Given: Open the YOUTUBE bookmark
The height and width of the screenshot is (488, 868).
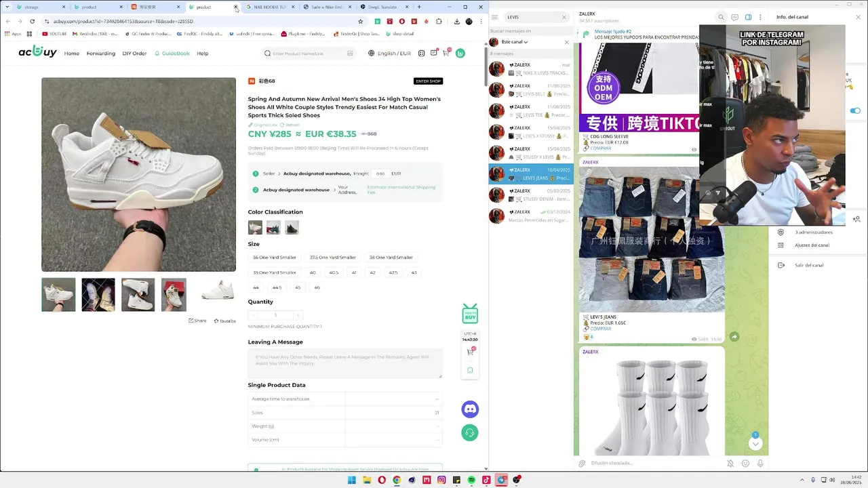Looking at the screenshot, I should [54, 33].
